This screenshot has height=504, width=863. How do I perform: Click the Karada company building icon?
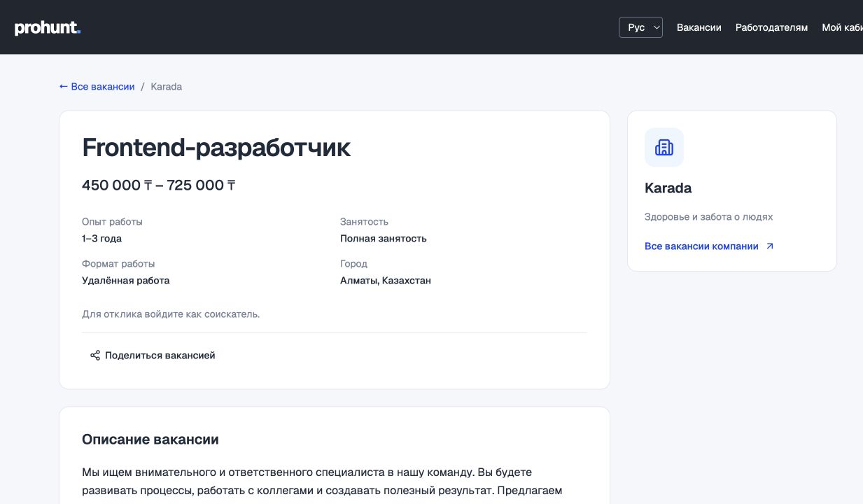tap(664, 148)
